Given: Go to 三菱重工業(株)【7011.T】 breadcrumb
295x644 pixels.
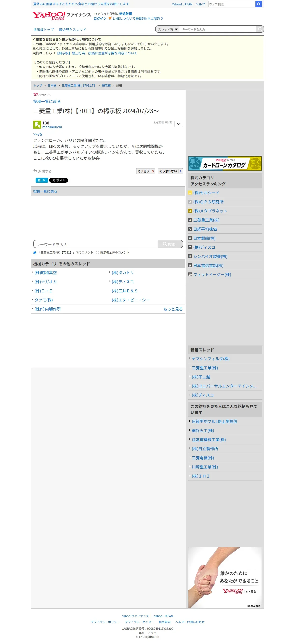Looking at the screenshot, I should pos(79,86).
